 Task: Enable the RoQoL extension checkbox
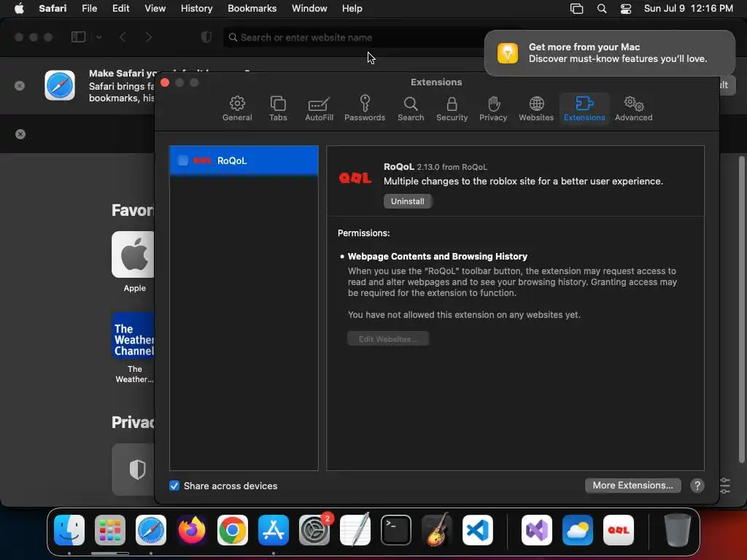coord(183,160)
